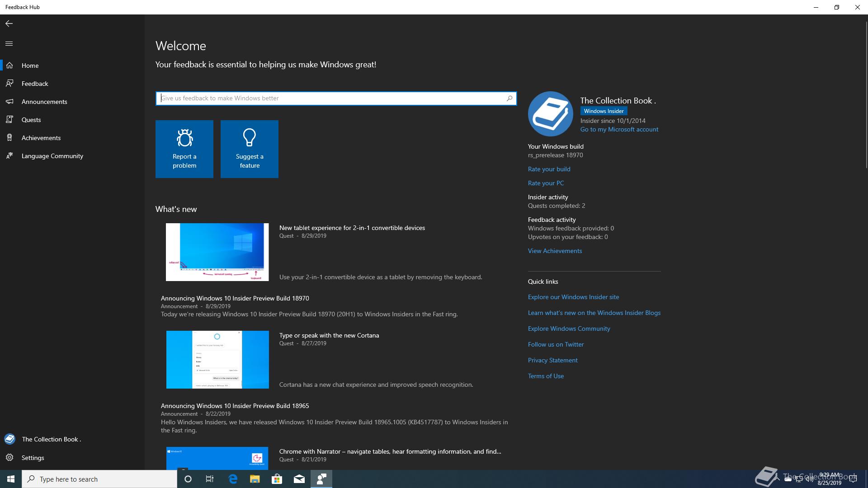This screenshot has height=488, width=868.
Task: Open Chrome with Narrator quest title
Action: tap(390, 451)
